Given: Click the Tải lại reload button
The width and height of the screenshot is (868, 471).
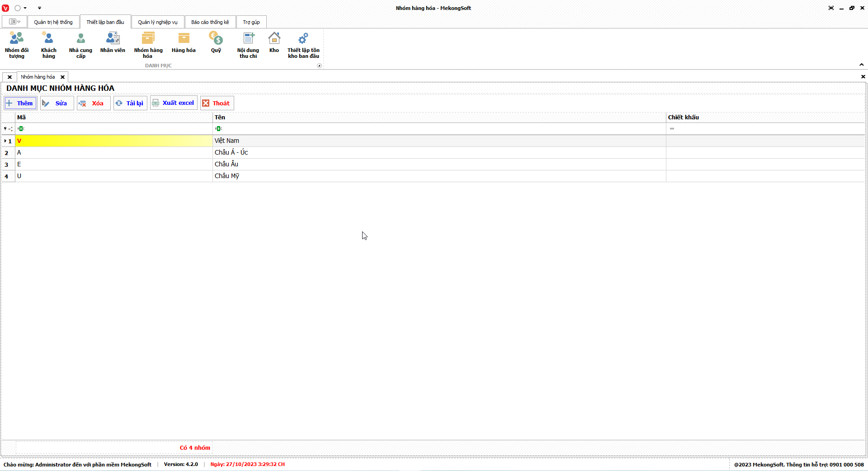Looking at the screenshot, I should click(x=130, y=103).
